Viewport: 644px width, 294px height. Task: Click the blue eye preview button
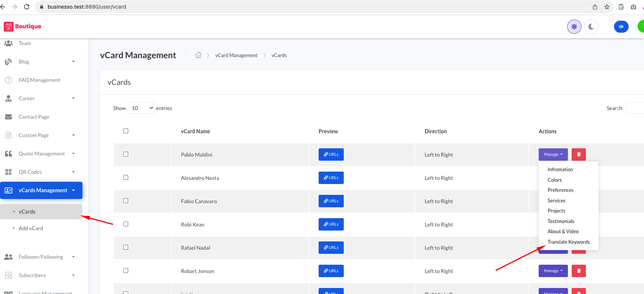[621, 27]
